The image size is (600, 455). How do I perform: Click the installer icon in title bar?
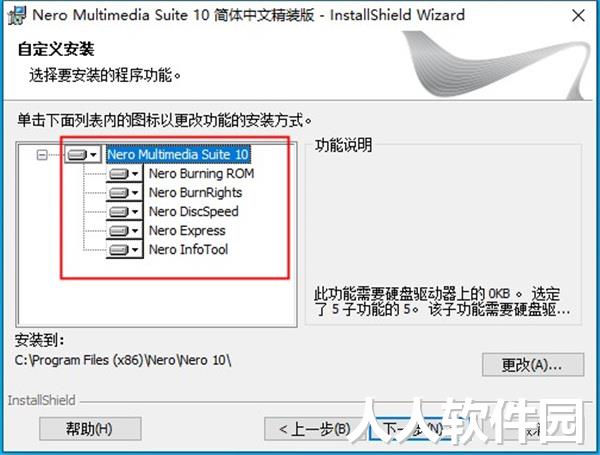16,15
